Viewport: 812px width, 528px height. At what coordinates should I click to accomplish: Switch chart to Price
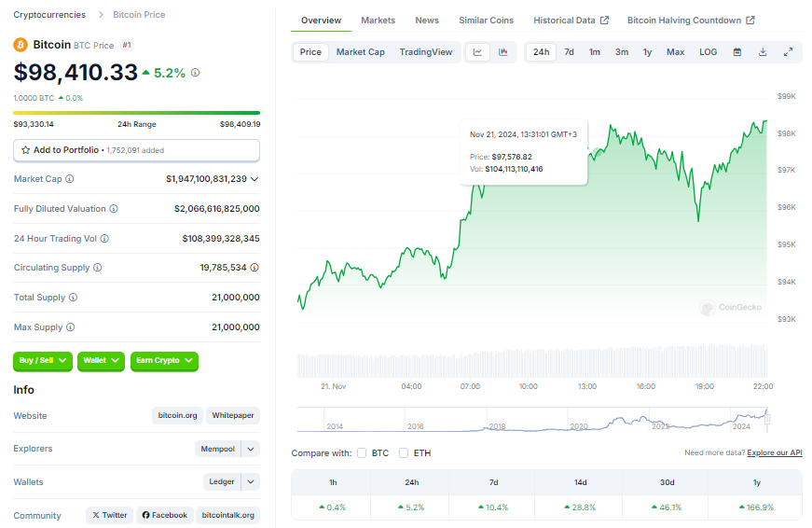[310, 52]
